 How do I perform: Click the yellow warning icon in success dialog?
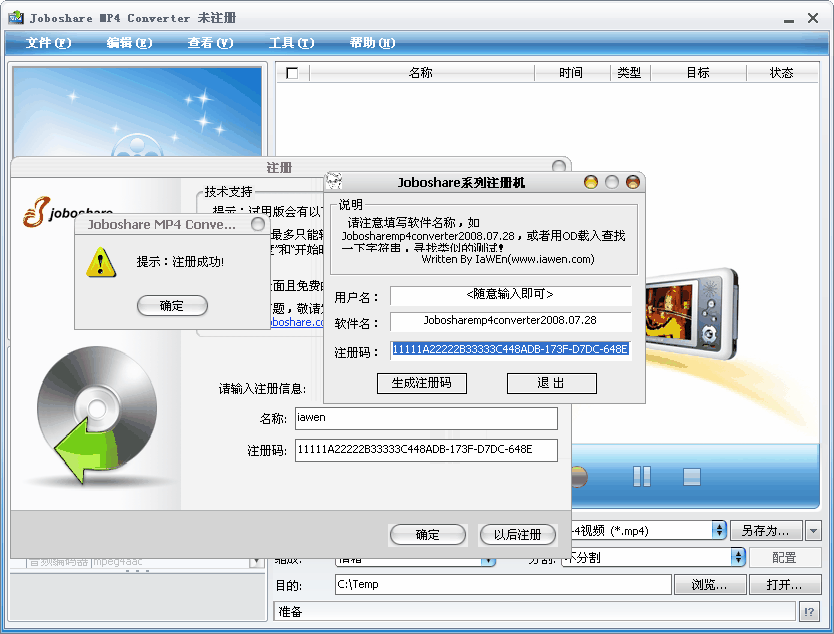pyautogui.click(x=100, y=263)
